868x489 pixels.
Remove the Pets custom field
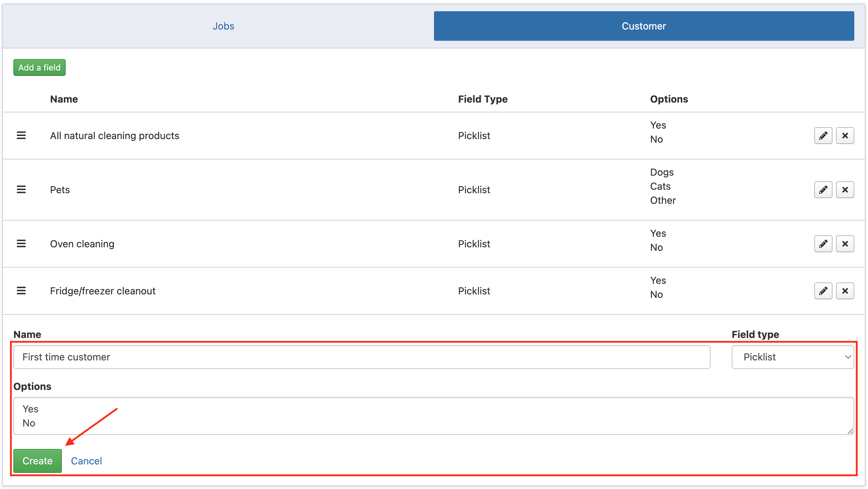[844, 190]
